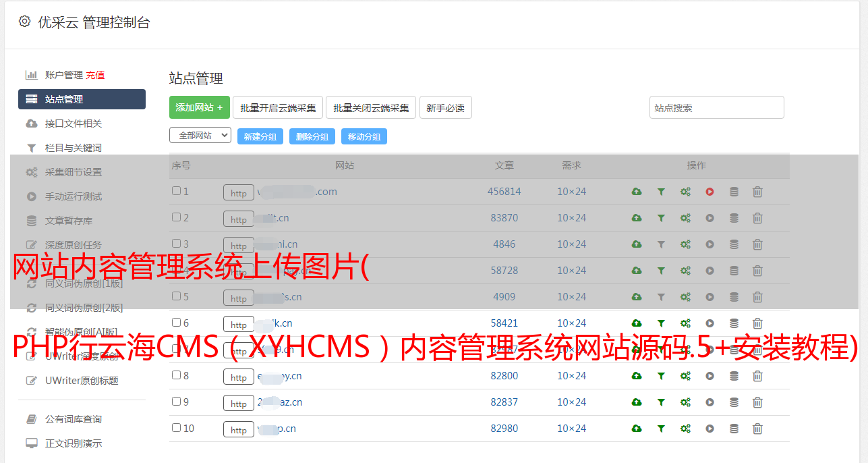This screenshot has height=463, width=868.
Task: Click the cloud upload icon in row 5
Action: (x=637, y=297)
